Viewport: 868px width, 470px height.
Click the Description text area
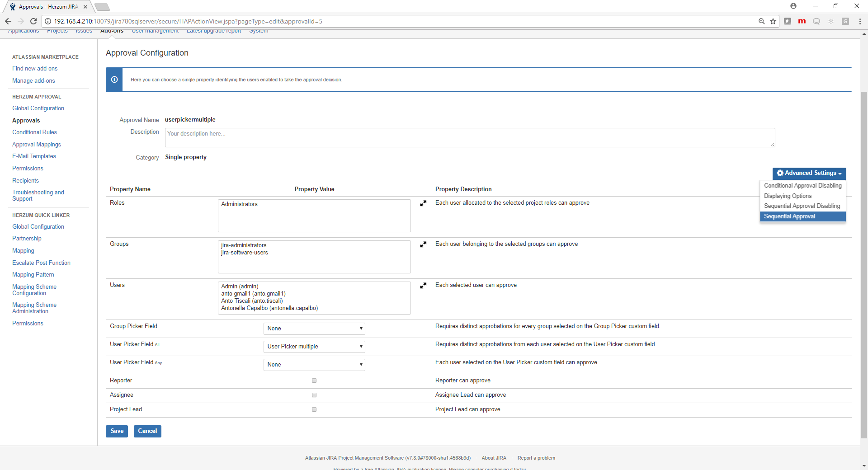[x=470, y=137]
